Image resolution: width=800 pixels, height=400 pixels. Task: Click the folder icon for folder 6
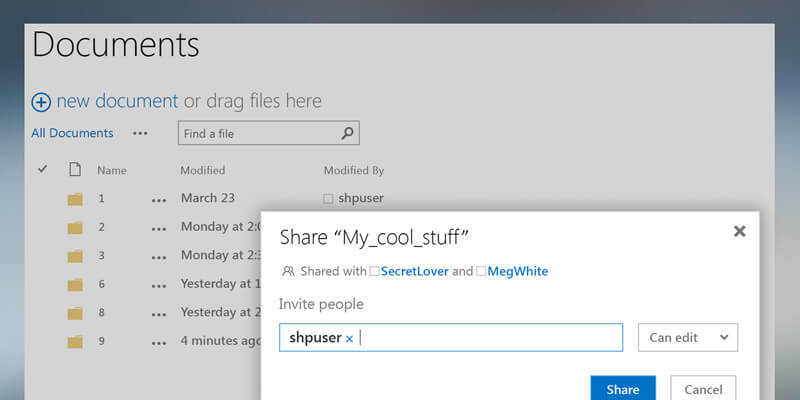point(75,284)
